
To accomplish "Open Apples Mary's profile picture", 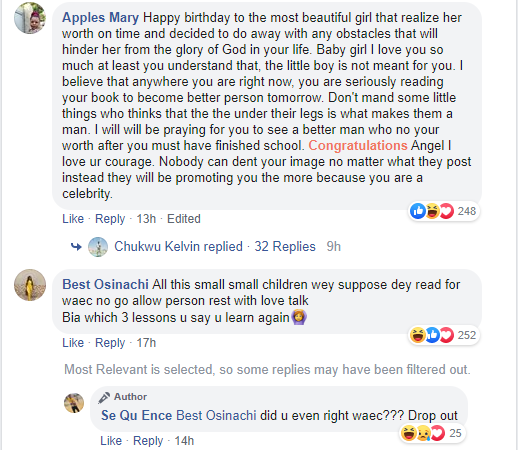I will tap(30, 18).
